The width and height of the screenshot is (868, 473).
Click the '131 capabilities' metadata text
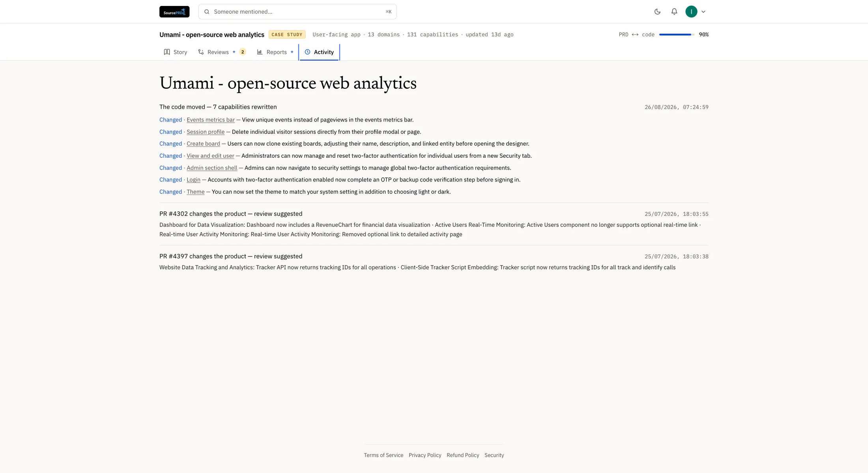(x=432, y=35)
